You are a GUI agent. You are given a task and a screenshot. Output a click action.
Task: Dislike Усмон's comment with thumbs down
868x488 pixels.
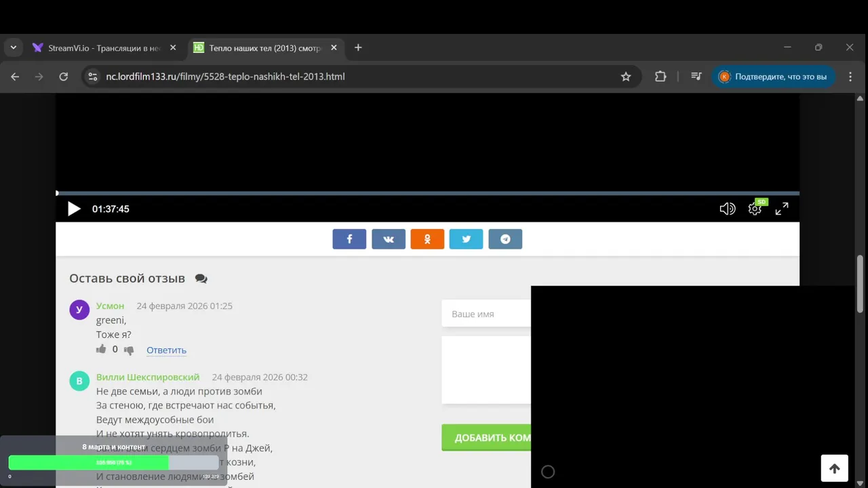click(129, 350)
